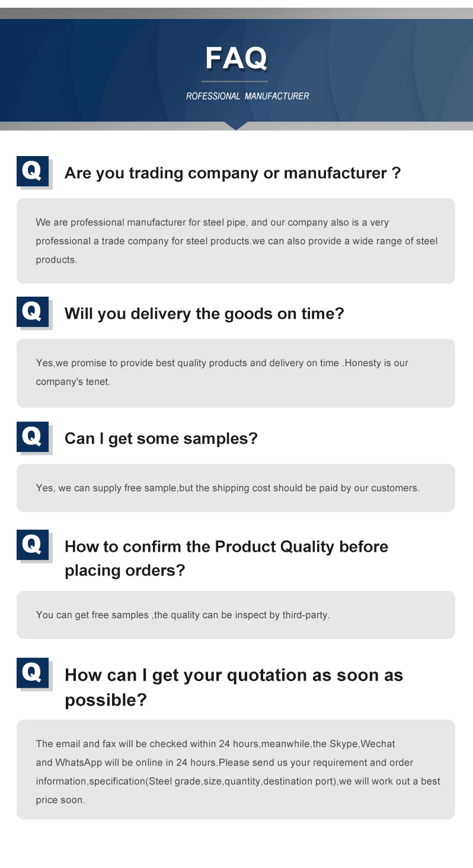This screenshot has height=868, width=473.
Task: Click the answer about third-party quality inspection
Action: (183, 615)
